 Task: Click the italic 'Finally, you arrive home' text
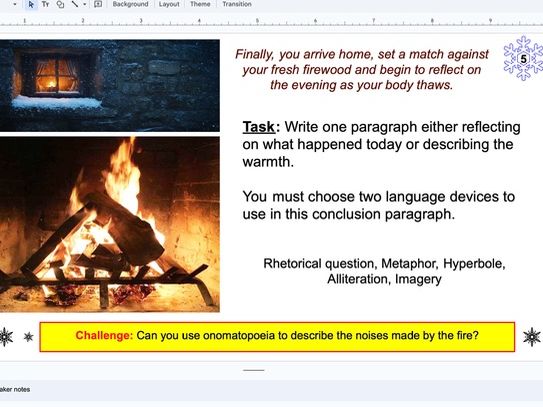pyautogui.click(x=362, y=70)
